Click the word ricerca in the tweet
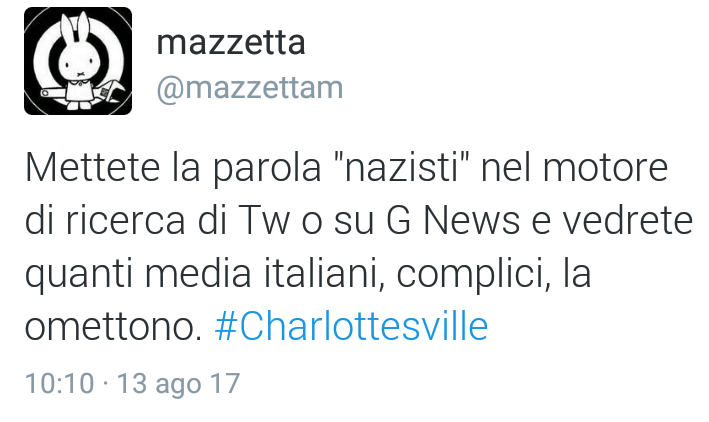Screen dimensions: 709x422 point(125,221)
